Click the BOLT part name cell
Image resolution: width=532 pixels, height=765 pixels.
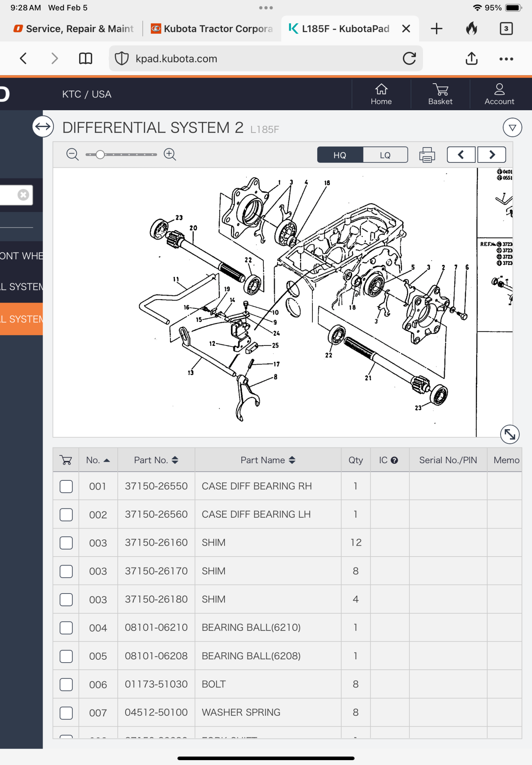pos(268,684)
